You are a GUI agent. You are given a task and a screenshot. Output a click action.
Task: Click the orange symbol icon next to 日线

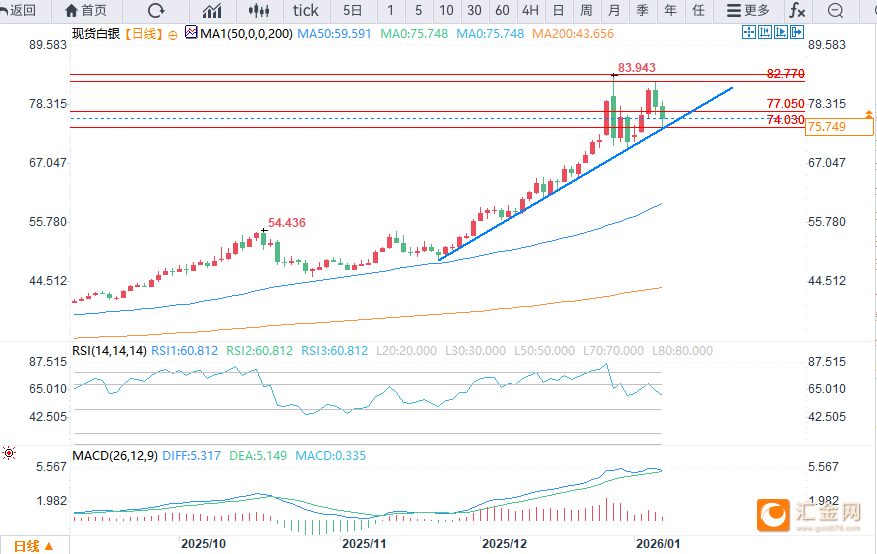click(173, 35)
